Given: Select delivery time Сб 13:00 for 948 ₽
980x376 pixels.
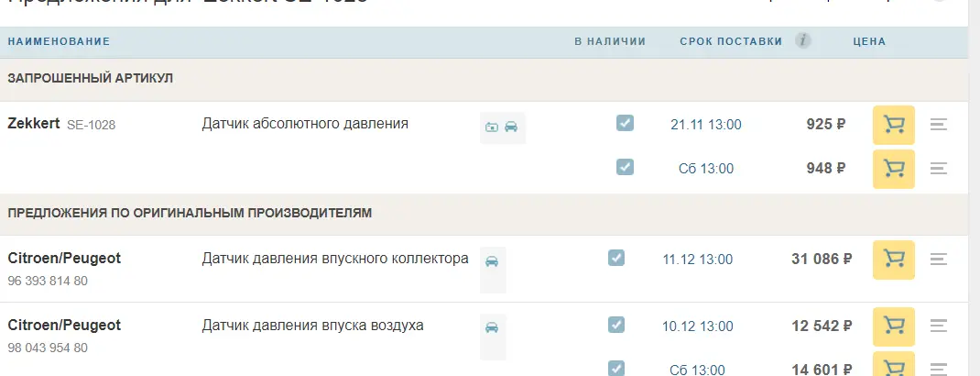Looking at the screenshot, I should click(x=706, y=169).
